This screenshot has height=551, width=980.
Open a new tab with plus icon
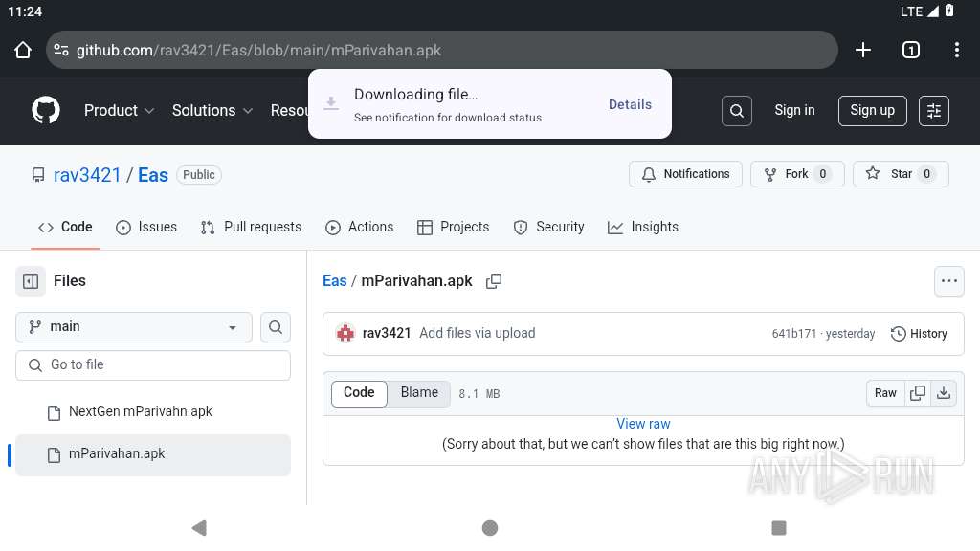pos(863,50)
